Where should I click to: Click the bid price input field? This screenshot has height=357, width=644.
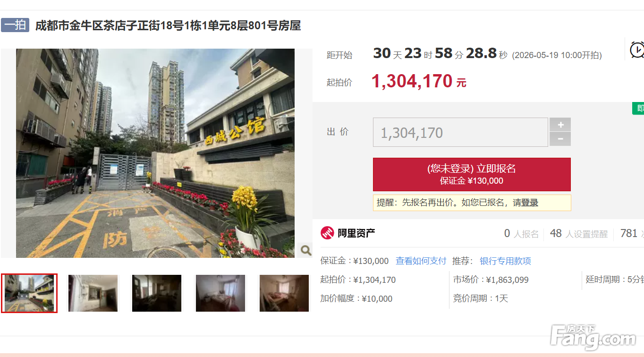[460, 132]
